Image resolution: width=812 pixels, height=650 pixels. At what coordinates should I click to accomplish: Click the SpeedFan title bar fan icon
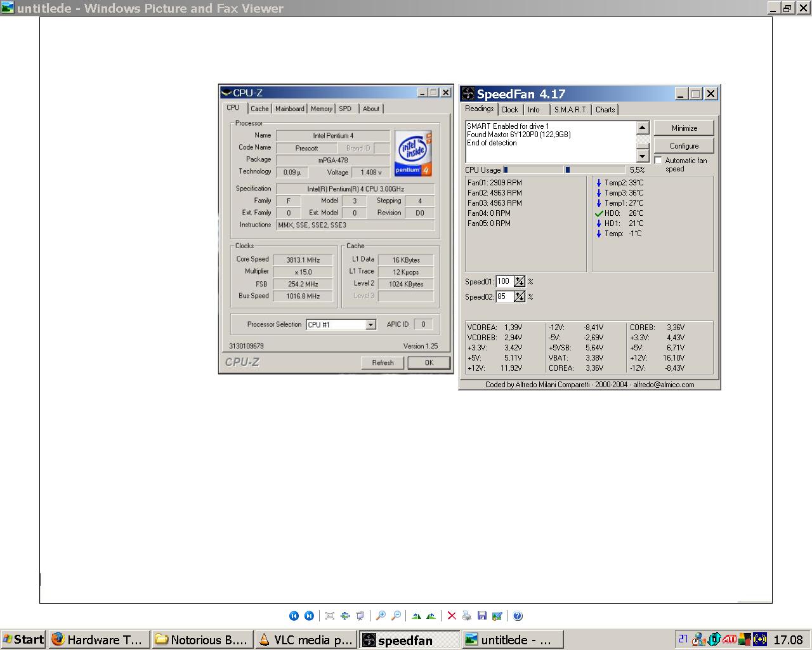coord(468,94)
